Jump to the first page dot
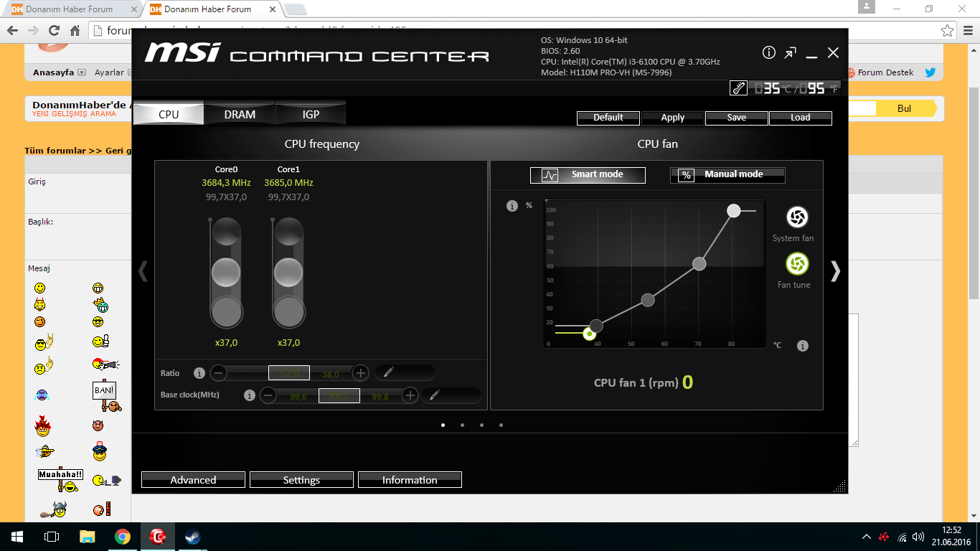 tap(443, 425)
